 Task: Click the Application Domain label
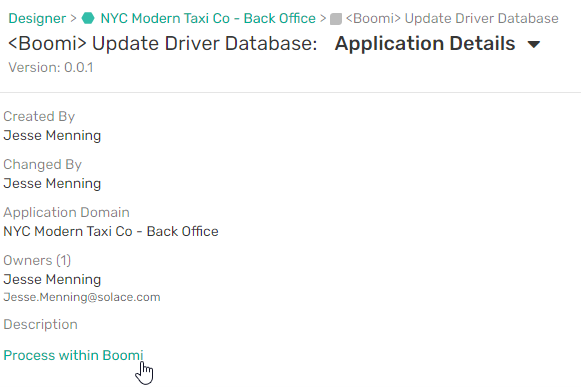pos(66,212)
